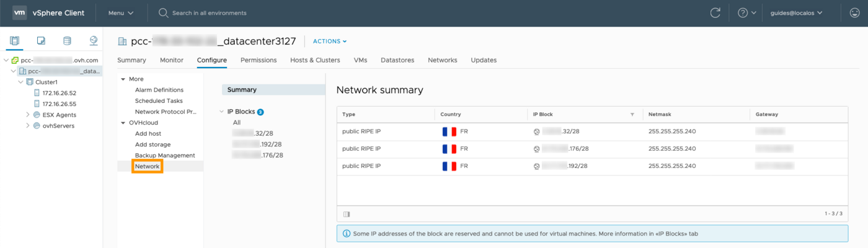Toggle column visibility picker below table
This screenshot has width=868, height=248.
(347, 214)
